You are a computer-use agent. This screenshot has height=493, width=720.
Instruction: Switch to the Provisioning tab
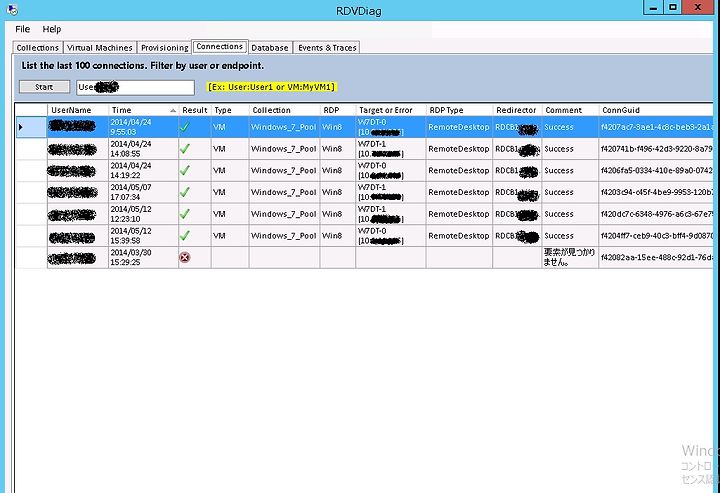(164, 48)
